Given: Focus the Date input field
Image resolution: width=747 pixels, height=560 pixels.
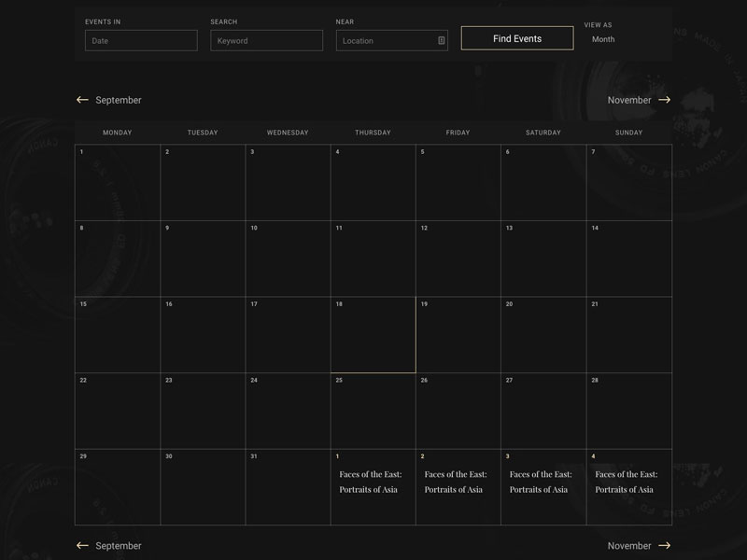Looking at the screenshot, I should (x=141, y=40).
